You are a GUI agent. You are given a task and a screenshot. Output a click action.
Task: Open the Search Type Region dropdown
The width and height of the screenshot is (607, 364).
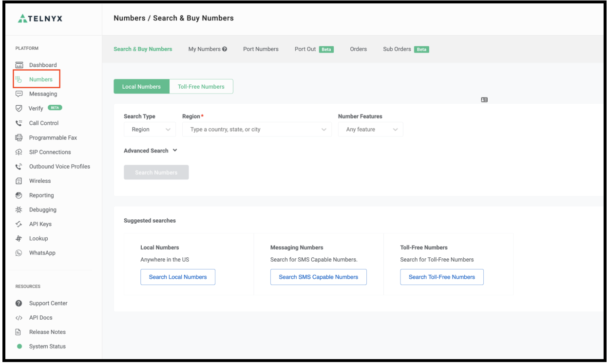150,130
